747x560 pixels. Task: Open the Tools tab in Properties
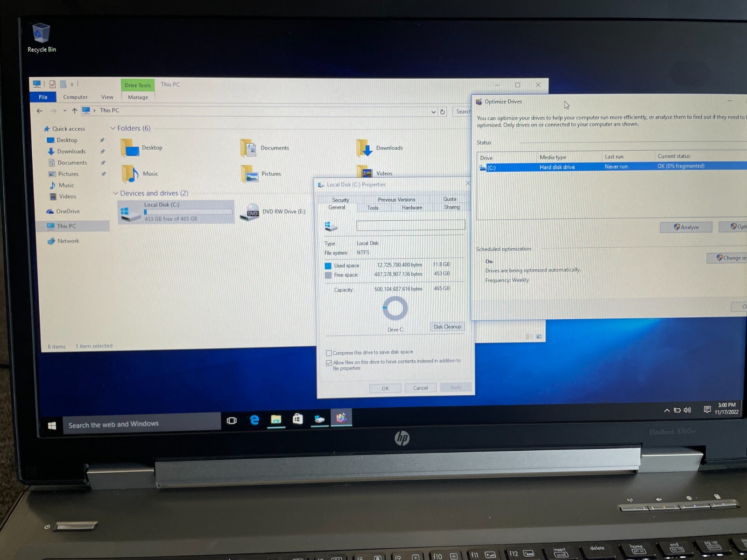[373, 208]
